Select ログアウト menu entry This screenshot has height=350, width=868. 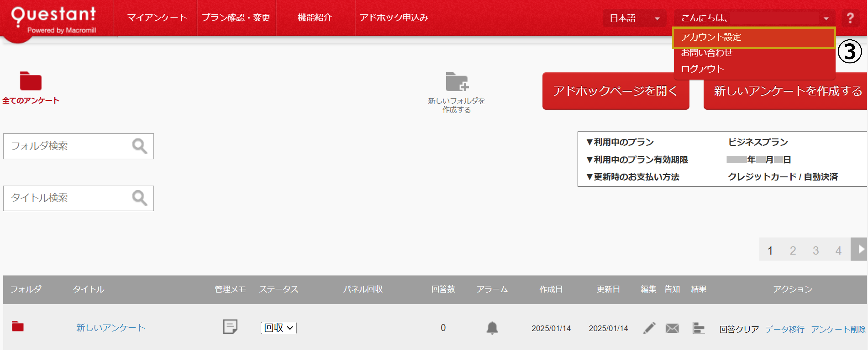tap(703, 69)
